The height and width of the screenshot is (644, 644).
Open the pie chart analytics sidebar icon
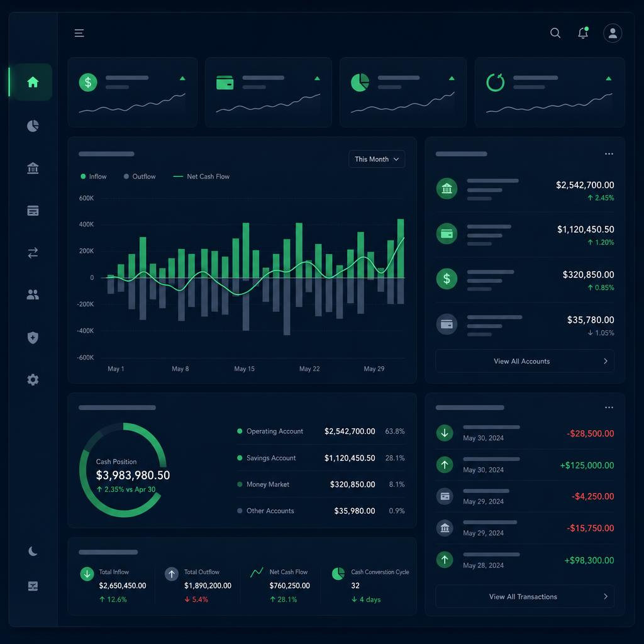(33, 126)
